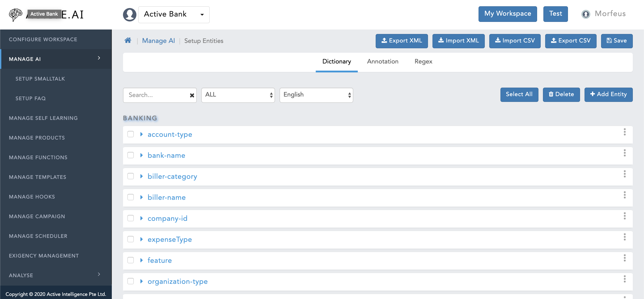Switch to the Regex tab

[x=424, y=62]
